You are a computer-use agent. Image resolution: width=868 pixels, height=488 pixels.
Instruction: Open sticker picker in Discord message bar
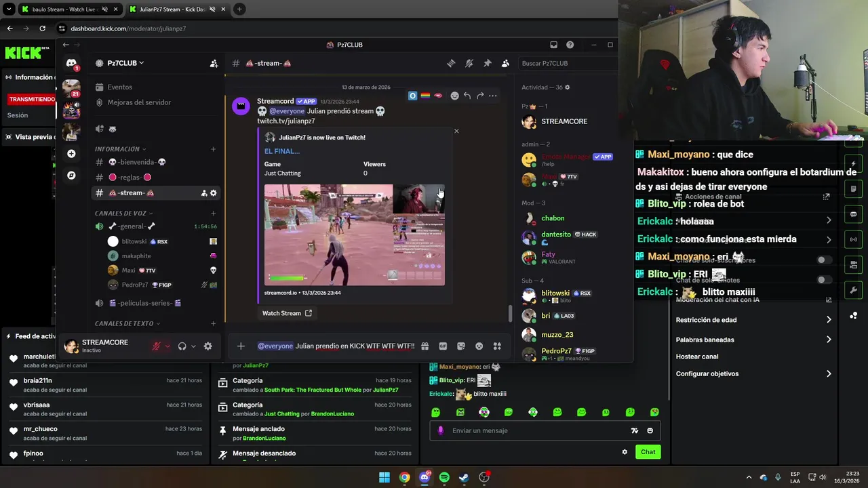tap(461, 346)
